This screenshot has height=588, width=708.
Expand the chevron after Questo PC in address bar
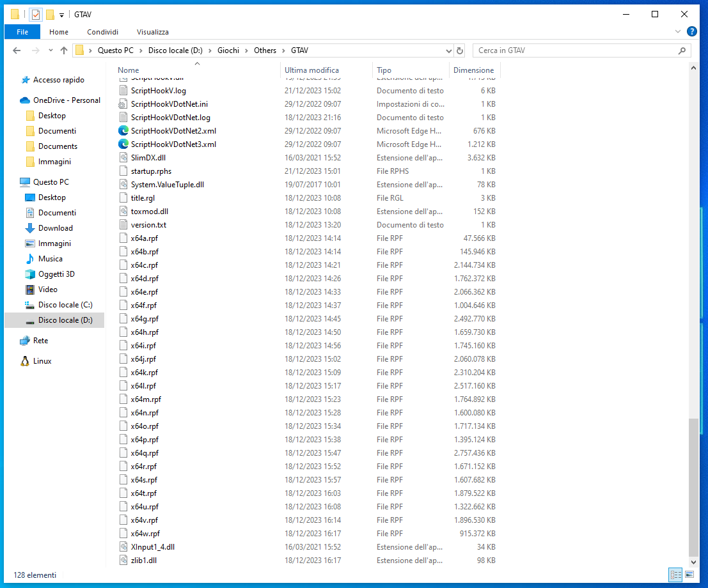[141, 50]
